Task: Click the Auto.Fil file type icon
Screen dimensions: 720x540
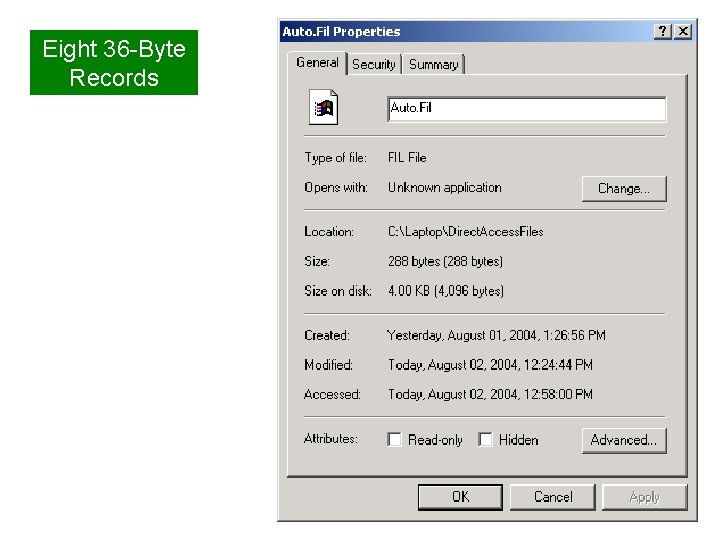Action: click(x=323, y=107)
